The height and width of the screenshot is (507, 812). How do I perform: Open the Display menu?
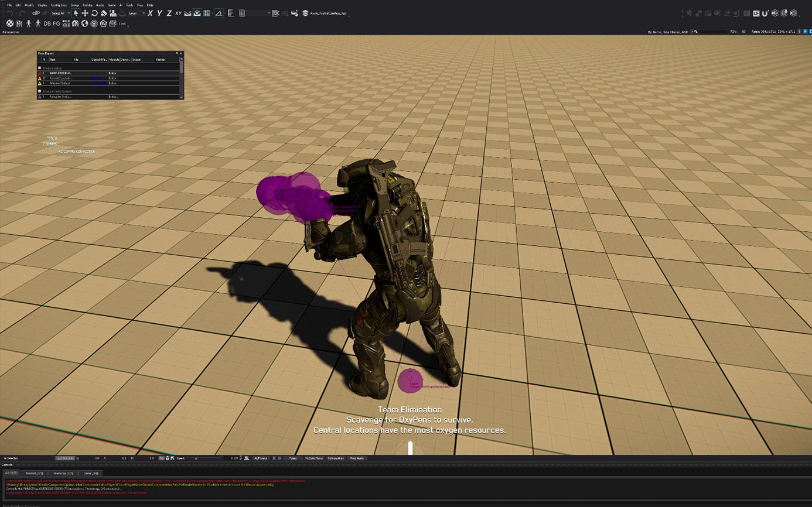42,5
